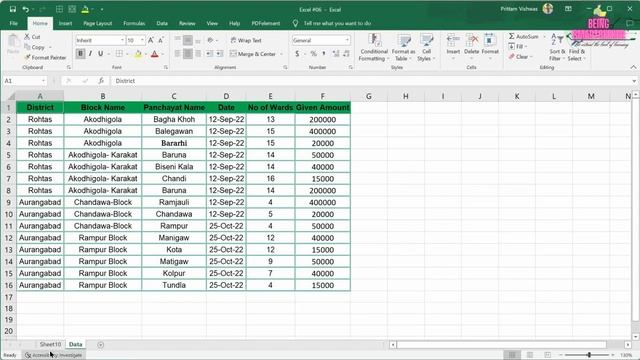Open the Clear options
This screenshot has height=360, width=640.
click(x=520, y=57)
